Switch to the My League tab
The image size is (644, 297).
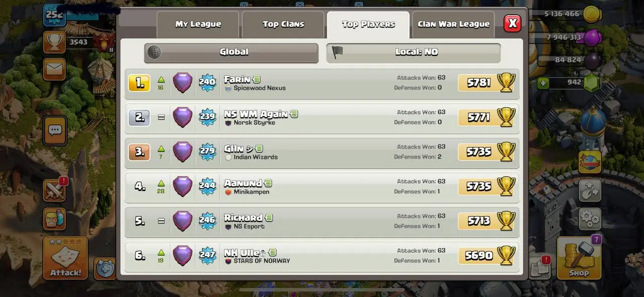pos(198,25)
